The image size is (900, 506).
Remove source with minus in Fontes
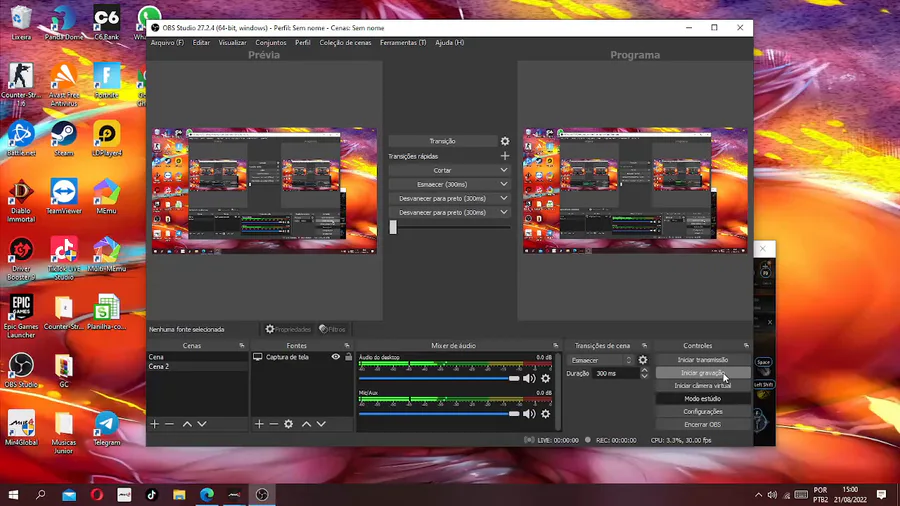(x=274, y=424)
